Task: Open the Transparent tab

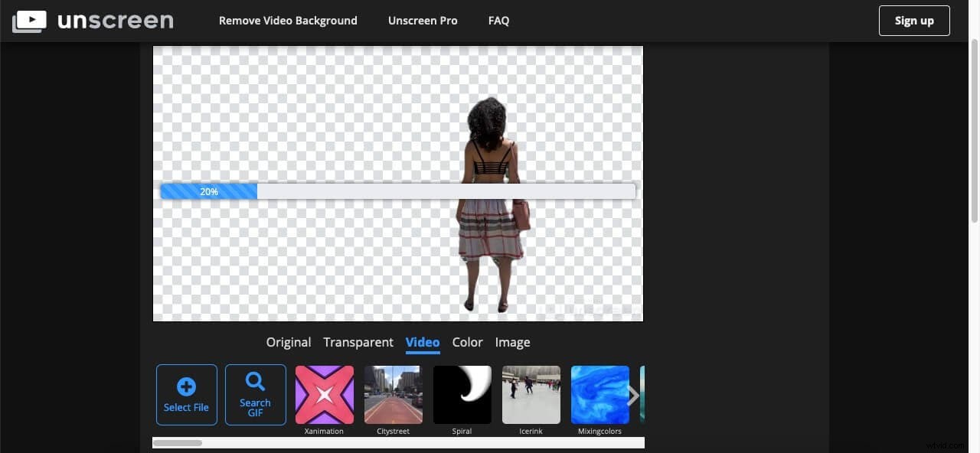Action: [358, 342]
